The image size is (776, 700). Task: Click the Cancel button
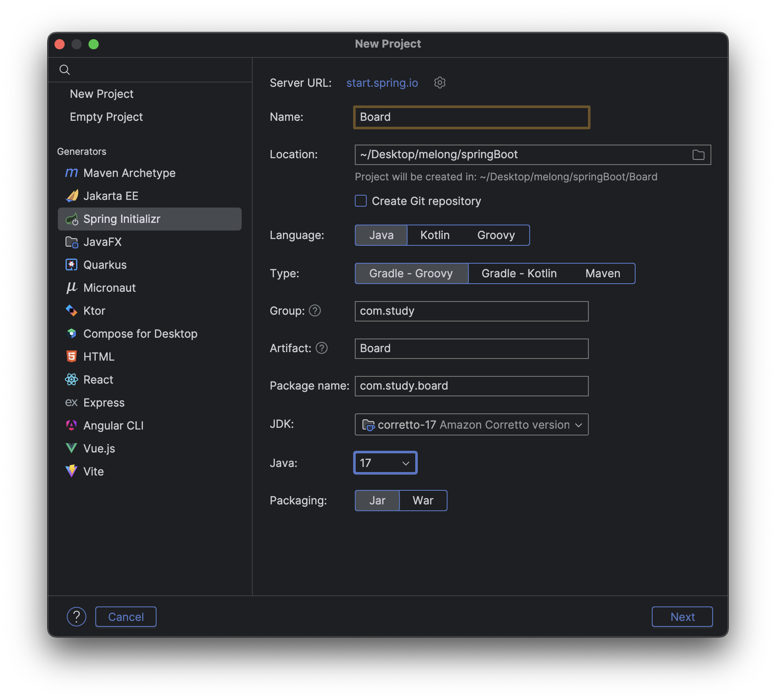(x=126, y=617)
